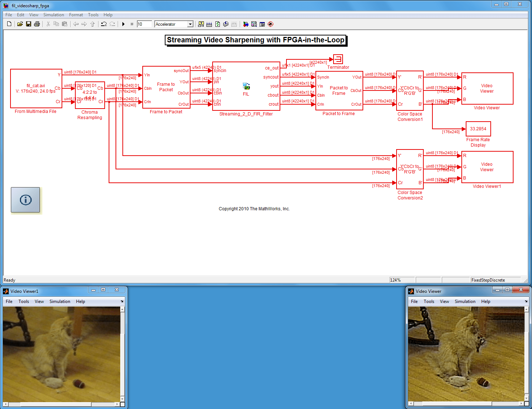This screenshot has width=532, height=409.
Task: Create a new model with the New icon
Action: 9,24
